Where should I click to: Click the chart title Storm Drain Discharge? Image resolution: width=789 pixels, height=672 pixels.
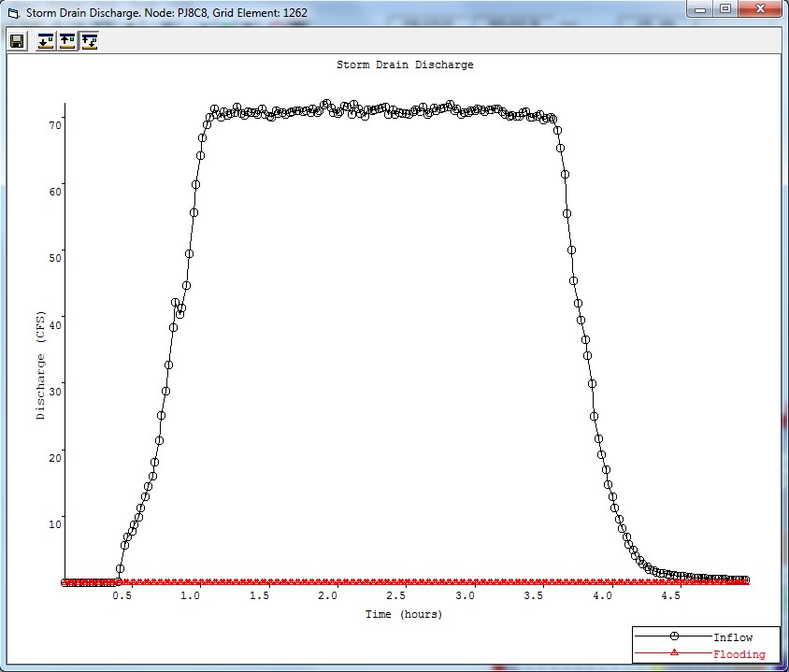pyautogui.click(x=405, y=65)
